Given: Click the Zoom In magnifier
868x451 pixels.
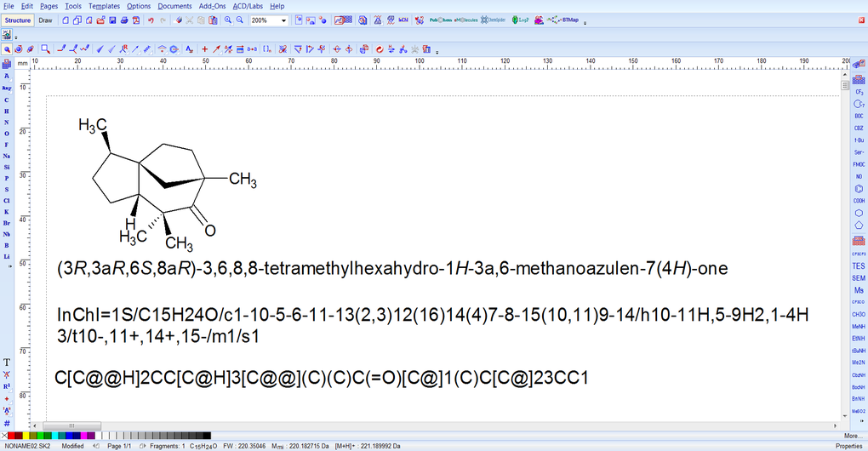Looking at the screenshot, I should (x=228, y=20).
